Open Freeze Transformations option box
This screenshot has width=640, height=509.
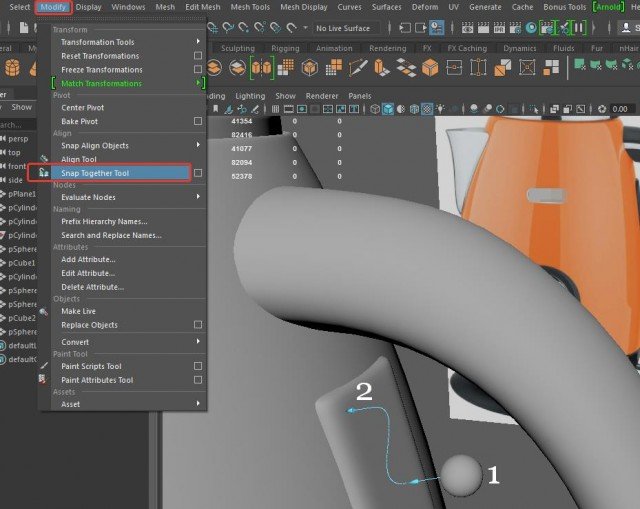click(198, 70)
